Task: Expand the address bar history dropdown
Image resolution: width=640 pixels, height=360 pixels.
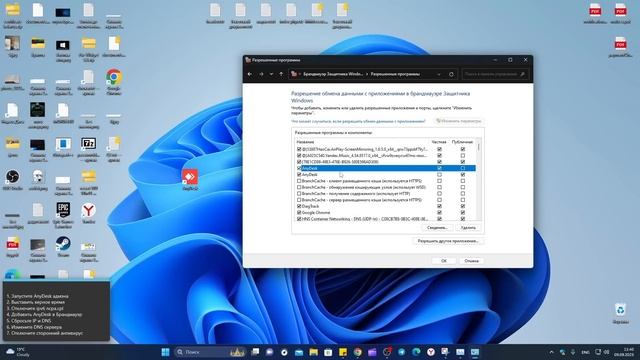Action: (439, 74)
